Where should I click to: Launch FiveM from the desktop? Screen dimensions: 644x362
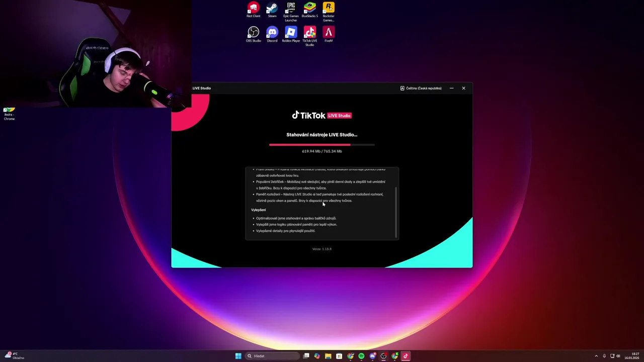click(x=329, y=35)
